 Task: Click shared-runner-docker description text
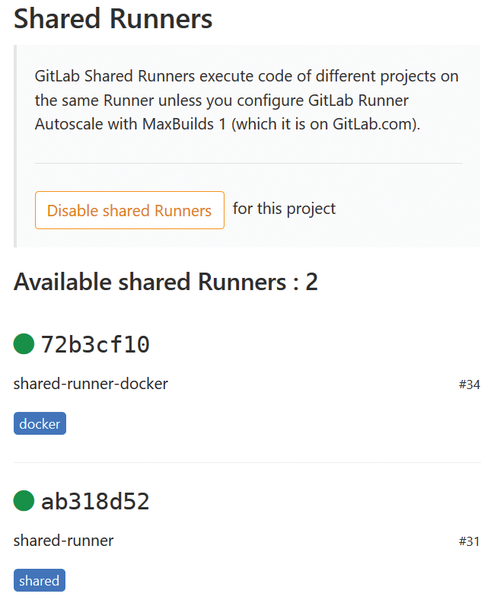[91, 383]
